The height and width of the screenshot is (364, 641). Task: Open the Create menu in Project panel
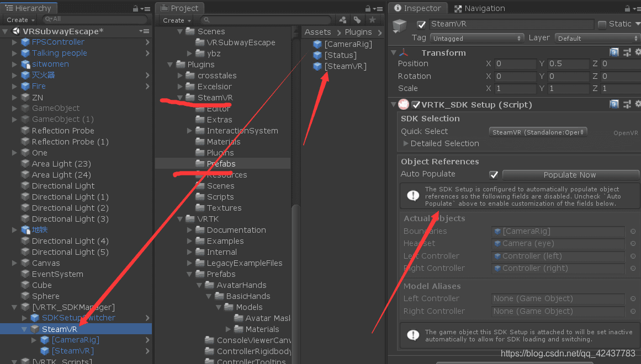[x=177, y=20]
